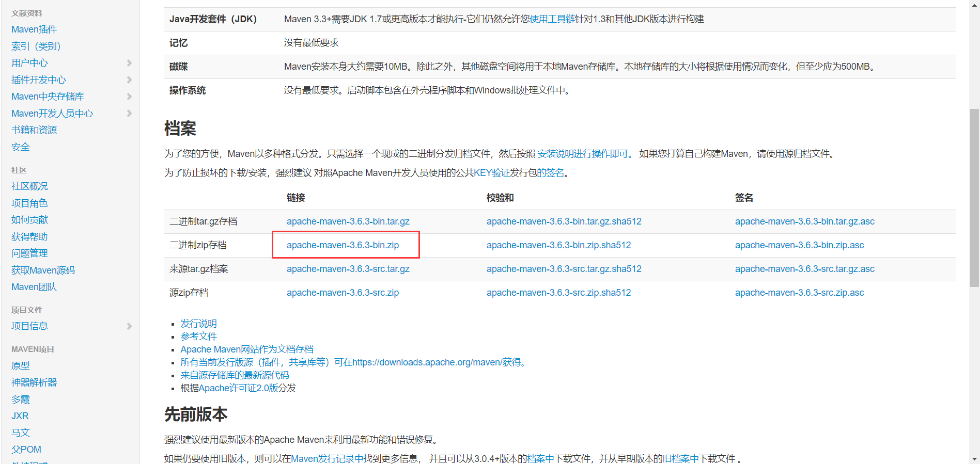Follow the 使用工具链 link in JDK row

click(552, 19)
